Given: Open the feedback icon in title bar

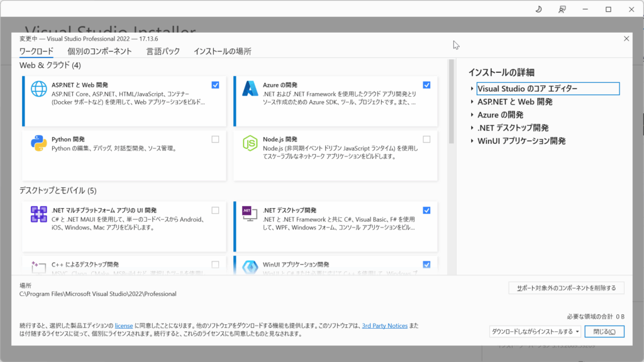Looking at the screenshot, I should (x=562, y=9).
